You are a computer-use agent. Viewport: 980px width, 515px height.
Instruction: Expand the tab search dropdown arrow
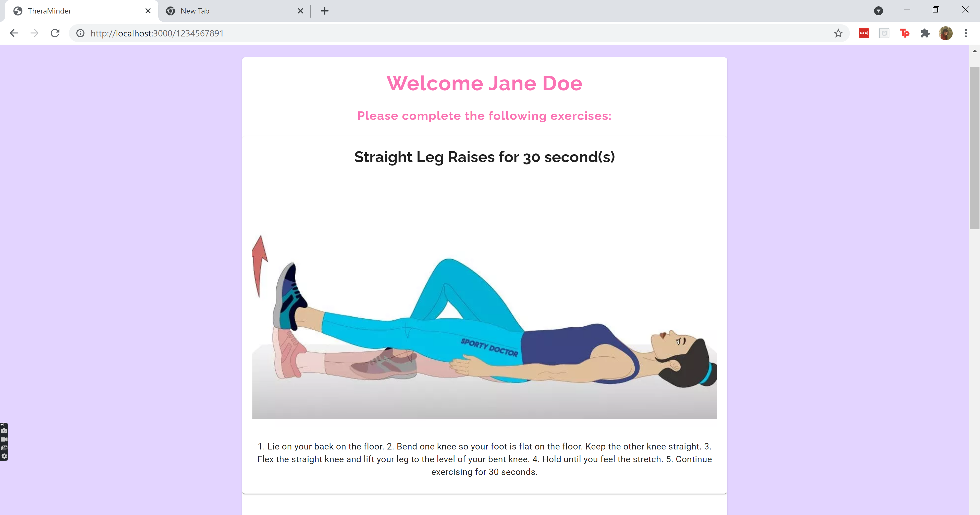pos(878,11)
